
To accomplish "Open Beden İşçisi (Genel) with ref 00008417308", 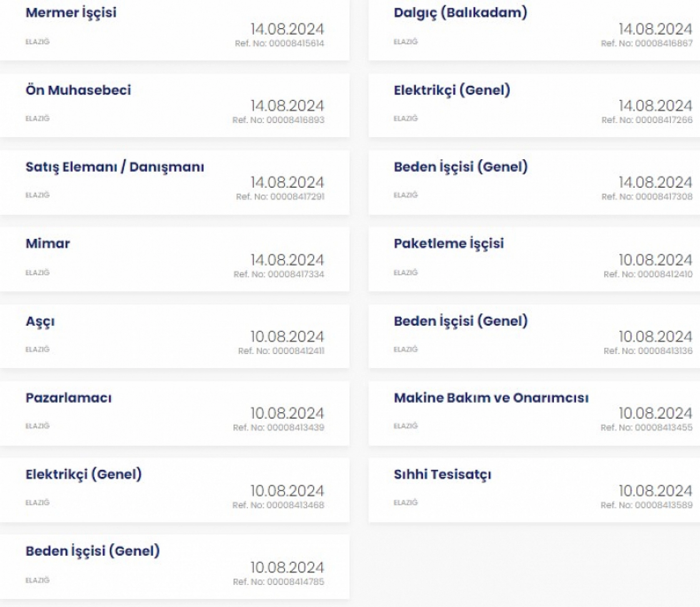I will tap(461, 167).
